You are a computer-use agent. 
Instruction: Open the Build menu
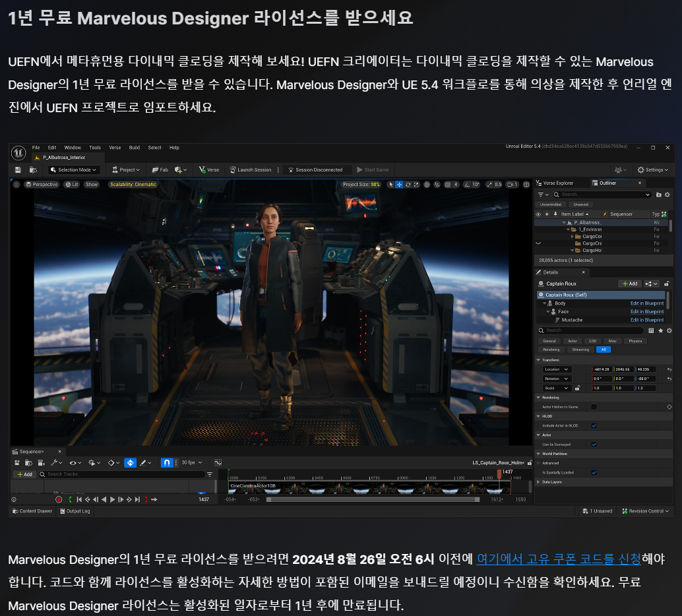tap(135, 148)
